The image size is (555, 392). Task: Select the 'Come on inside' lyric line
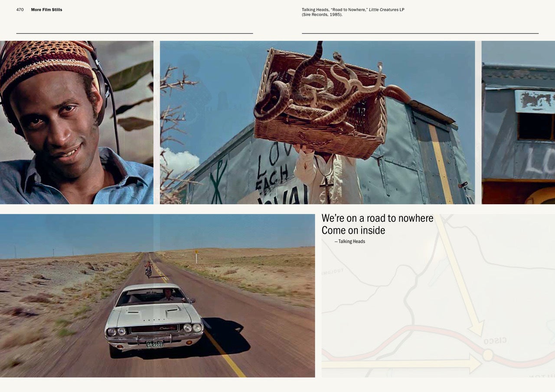[353, 230]
